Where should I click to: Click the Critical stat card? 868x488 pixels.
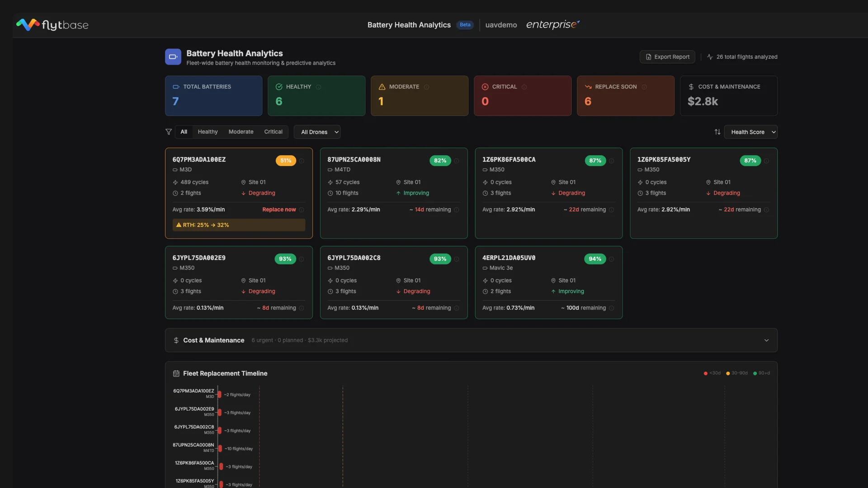tap(523, 96)
